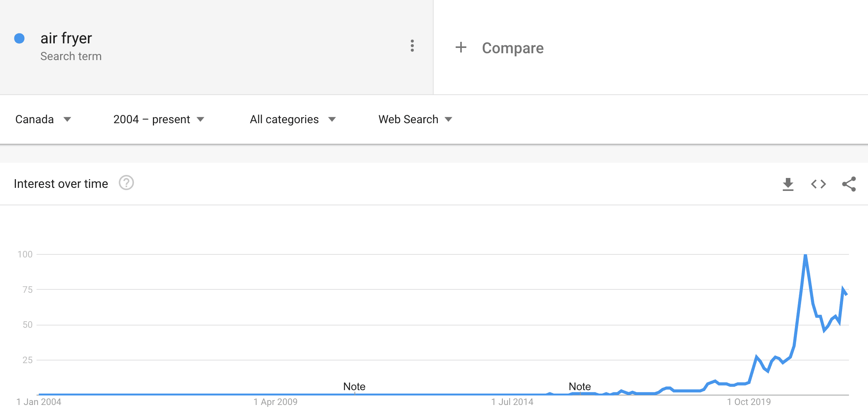
Task: Click the 1 Jan 2004 axis label
Action: coord(39,402)
